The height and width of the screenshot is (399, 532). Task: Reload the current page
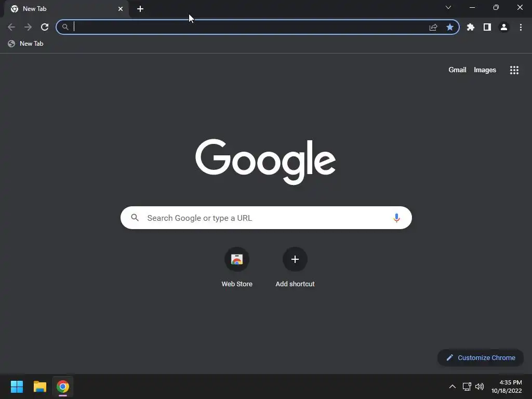pyautogui.click(x=45, y=27)
